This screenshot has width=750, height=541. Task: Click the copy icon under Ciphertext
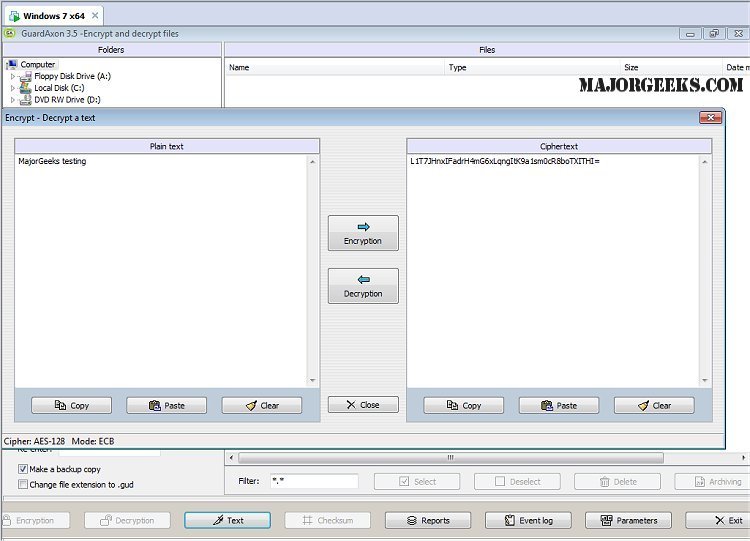(452, 405)
